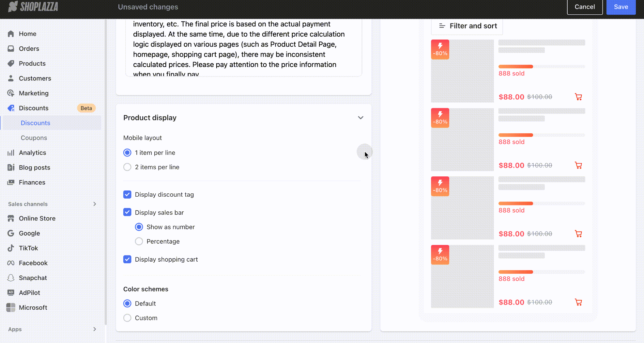Click the Analytics bar chart icon

click(x=11, y=153)
